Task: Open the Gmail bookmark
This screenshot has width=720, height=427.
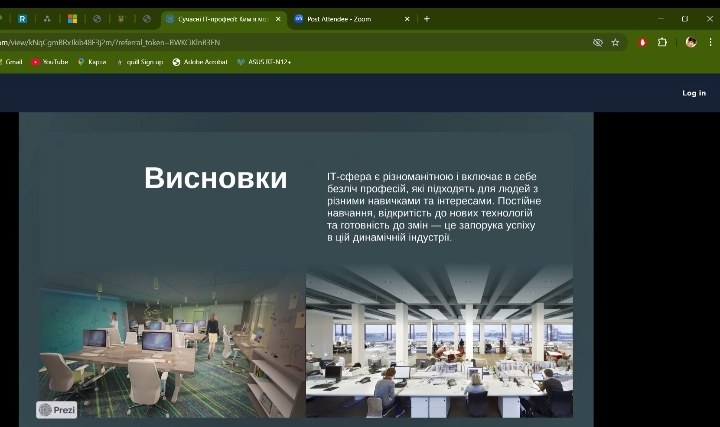Action: (10, 62)
